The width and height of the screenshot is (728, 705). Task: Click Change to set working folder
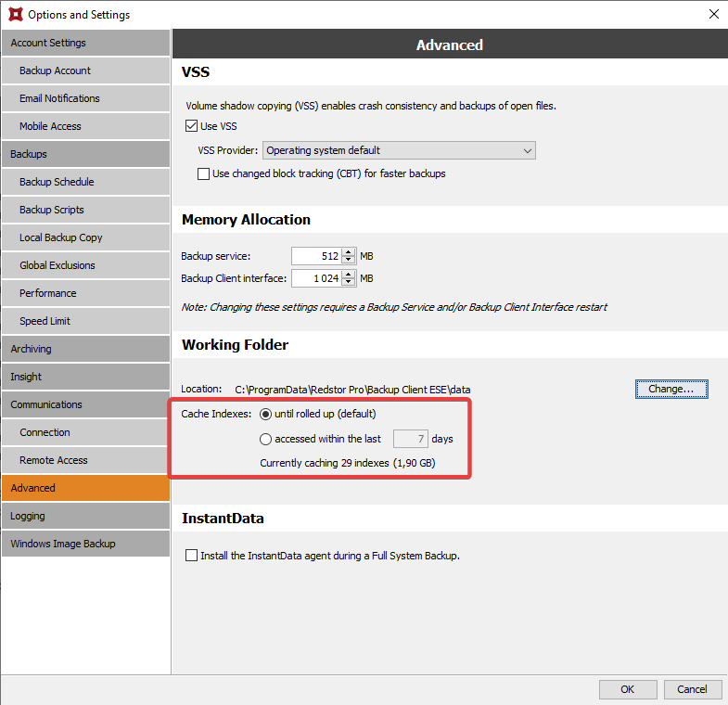pos(671,390)
